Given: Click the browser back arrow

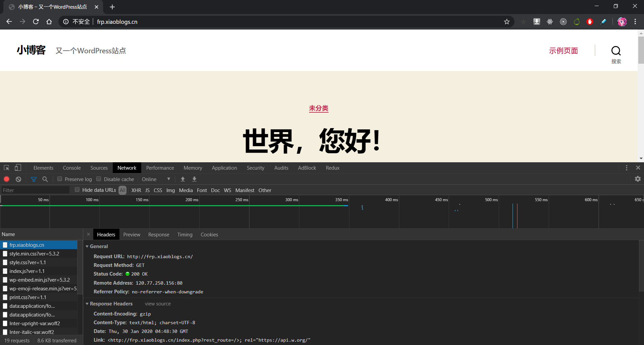Looking at the screenshot, I should 9,21.
